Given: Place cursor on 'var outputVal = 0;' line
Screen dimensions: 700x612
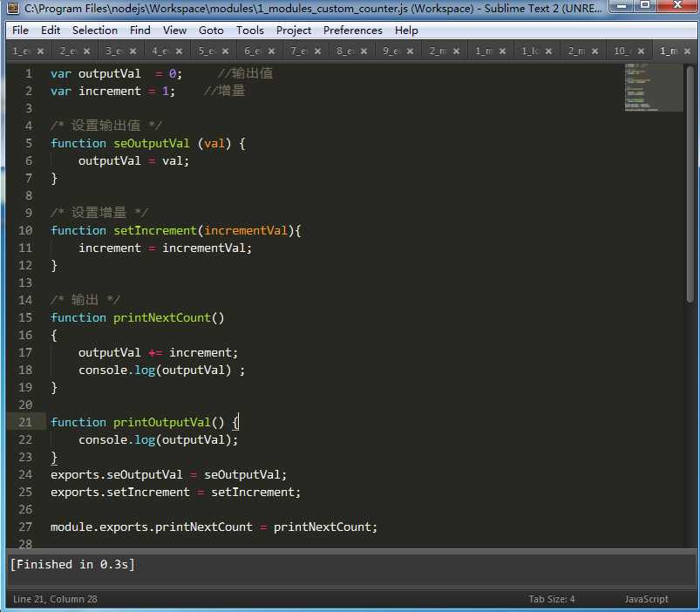Looking at the screenshot, I should pos(117,73).
